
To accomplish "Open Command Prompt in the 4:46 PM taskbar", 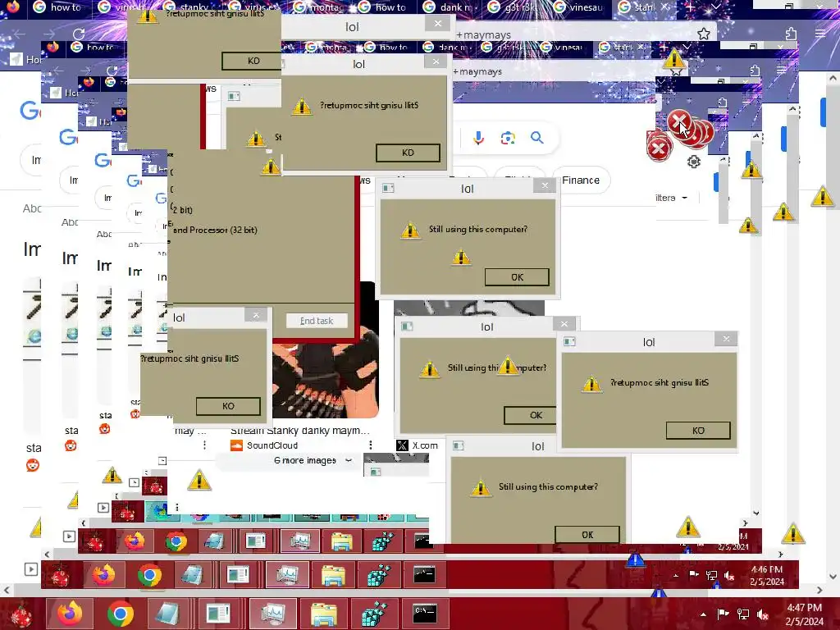I will point(424,575).
